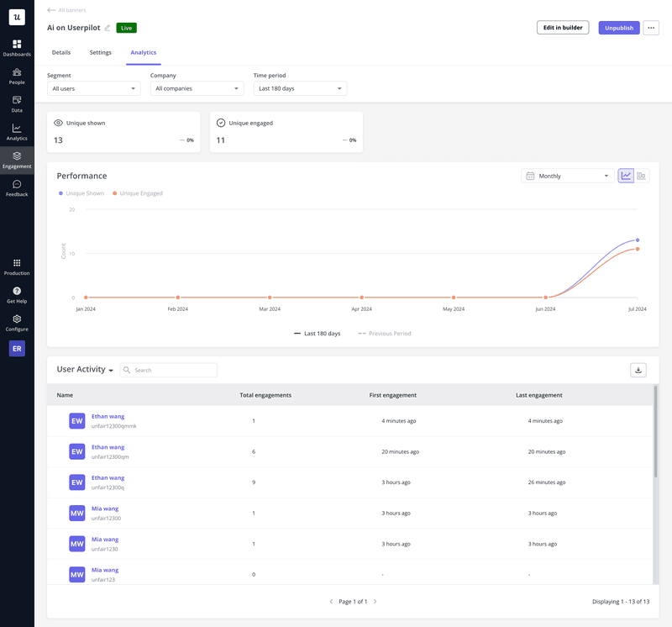This screenshot has height=627, width=672.
Task: Switch chart to line chart view
Action: click(x=625, y=176)
